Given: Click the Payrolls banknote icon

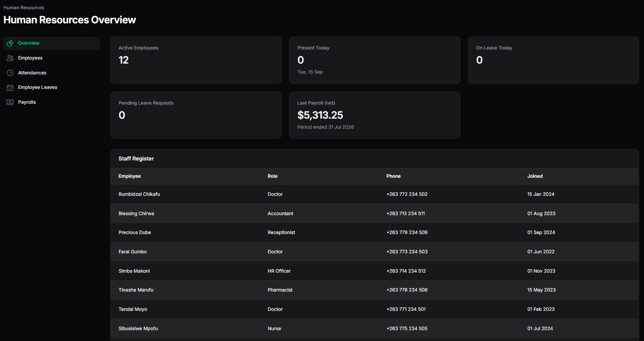Looking at the screenshot, I should (10, 102).
